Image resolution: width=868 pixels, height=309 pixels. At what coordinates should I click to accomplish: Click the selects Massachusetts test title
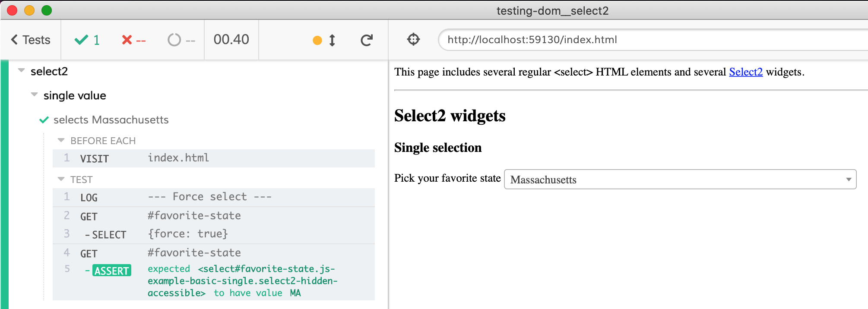tap(111, 120)
